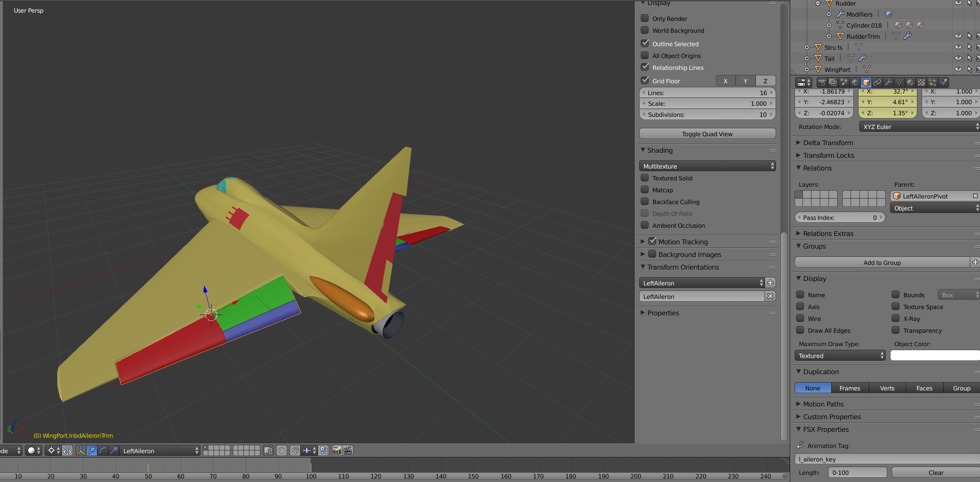Switch to the Material properties tab (sphere icon)
980x482 pixels.
pyautogui.click(x=910, y=82)
